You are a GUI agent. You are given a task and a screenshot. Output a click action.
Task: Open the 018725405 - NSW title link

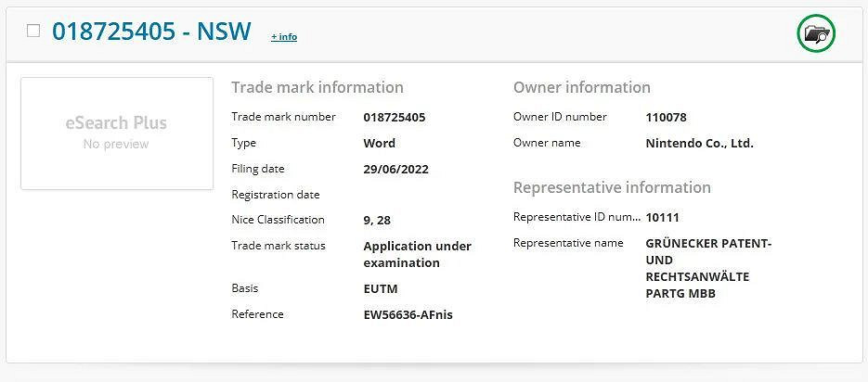(x=151, y=32)
